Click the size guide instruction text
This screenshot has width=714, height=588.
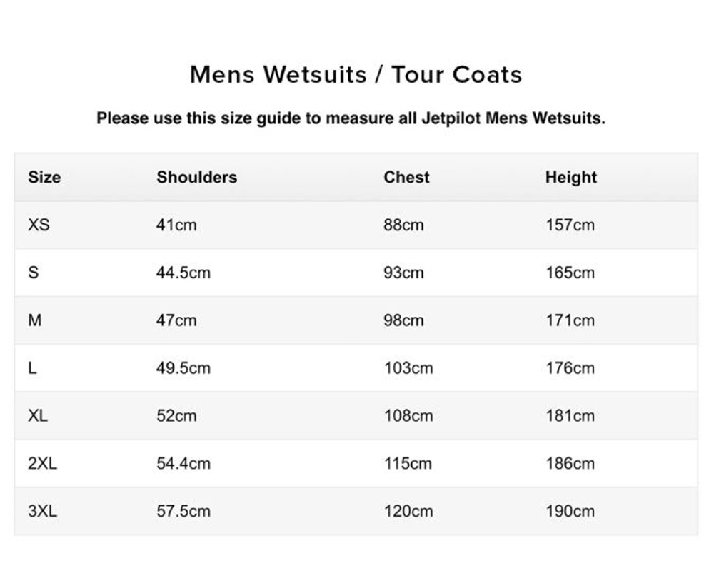351,118
